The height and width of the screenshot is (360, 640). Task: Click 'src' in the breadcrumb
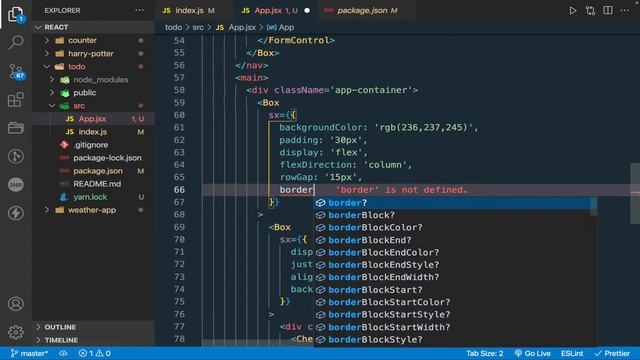click(x=198, y=27)
